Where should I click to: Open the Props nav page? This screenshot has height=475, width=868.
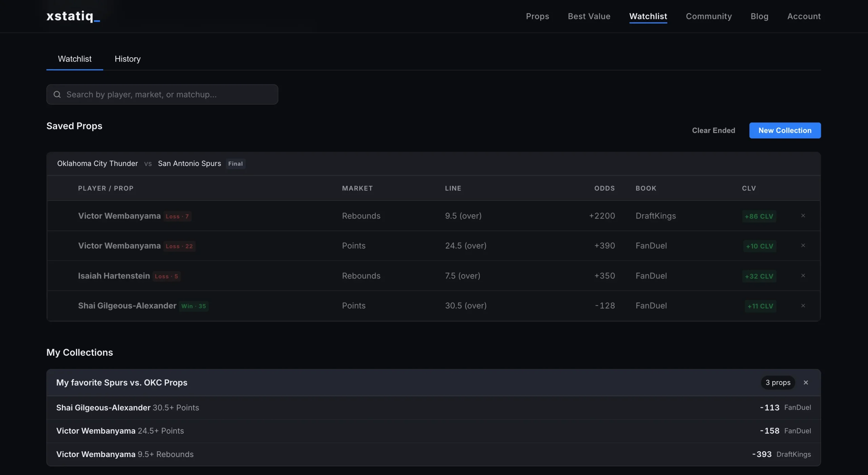537,16
